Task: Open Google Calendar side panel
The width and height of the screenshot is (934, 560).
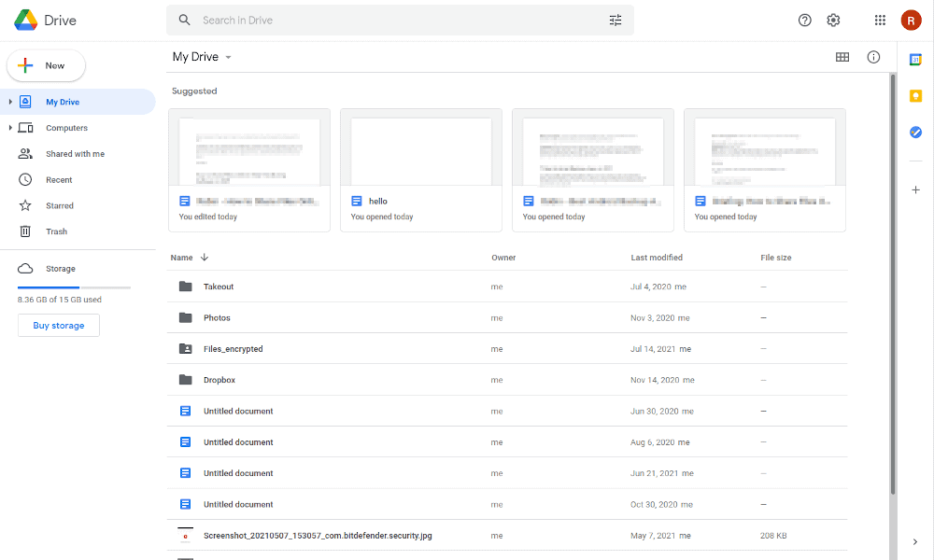Action: (915, 60)
